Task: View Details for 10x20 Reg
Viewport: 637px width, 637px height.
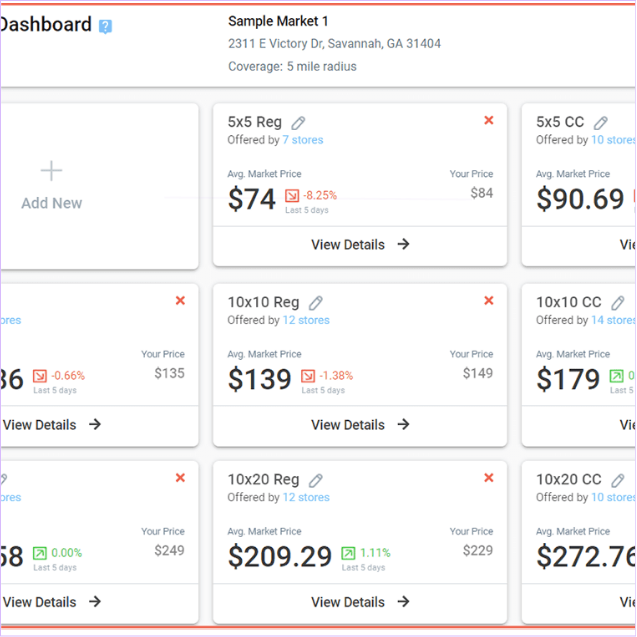Action: pyautogui.click(x=360, y=602)
